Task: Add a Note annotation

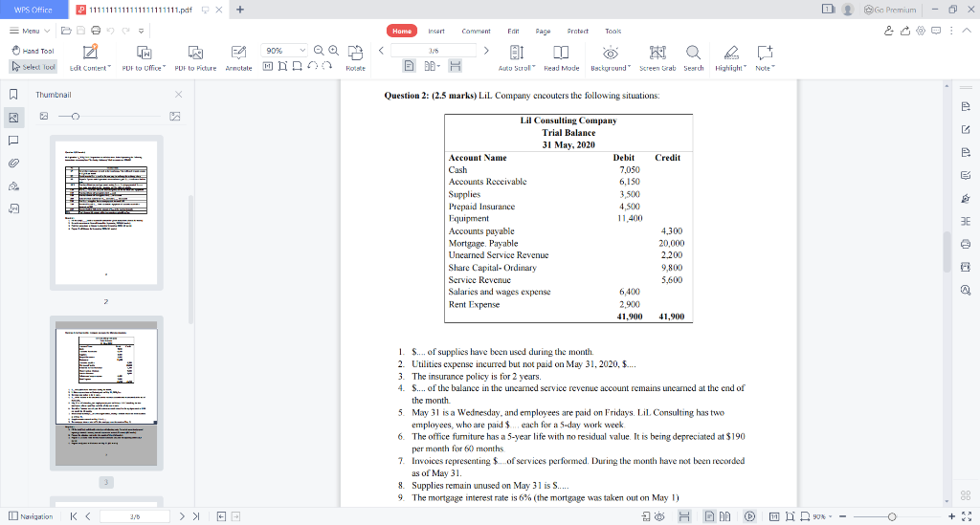Action: (765, 58)
